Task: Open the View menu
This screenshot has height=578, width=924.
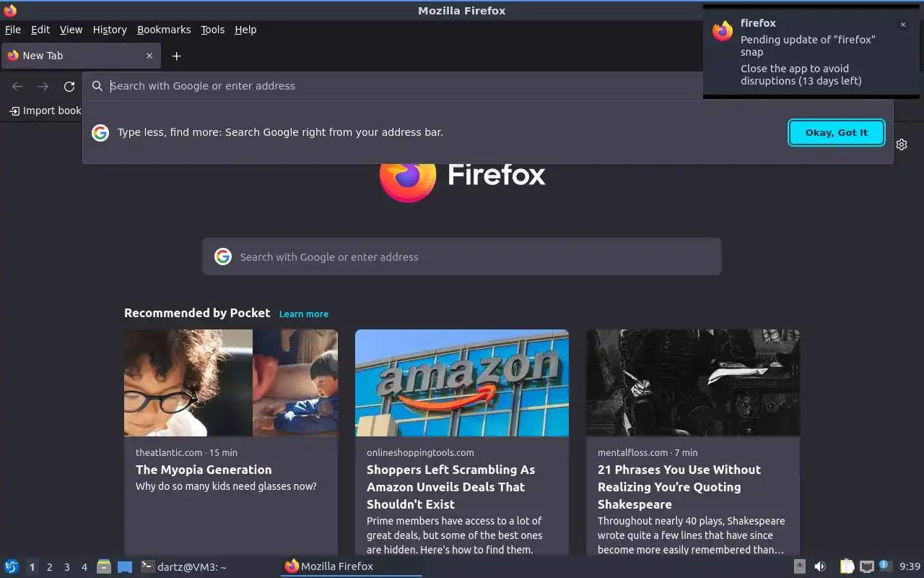Action: tap(71, 30)
